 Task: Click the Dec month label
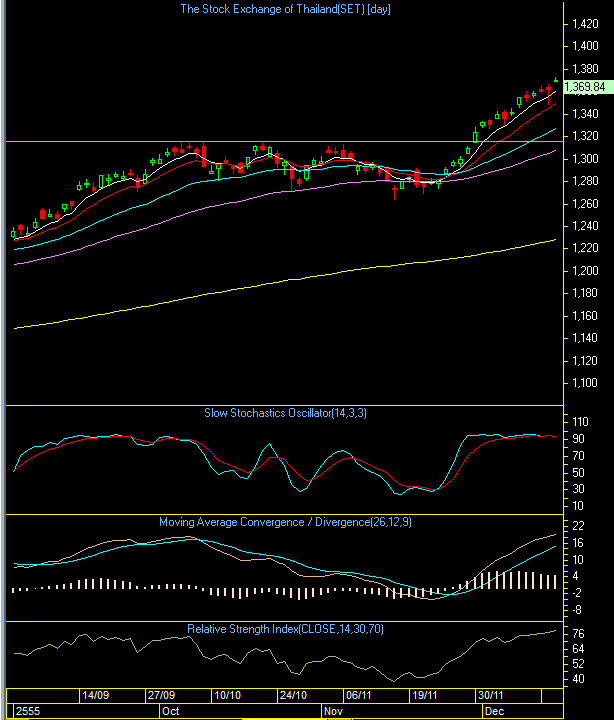pos(494,709)
